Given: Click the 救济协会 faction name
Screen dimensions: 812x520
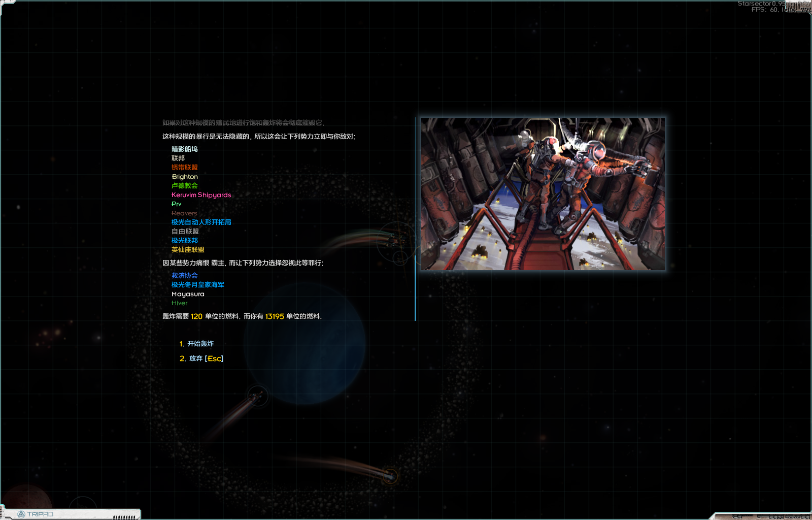Looking at the screenshot, I should (x=185, y=275).
